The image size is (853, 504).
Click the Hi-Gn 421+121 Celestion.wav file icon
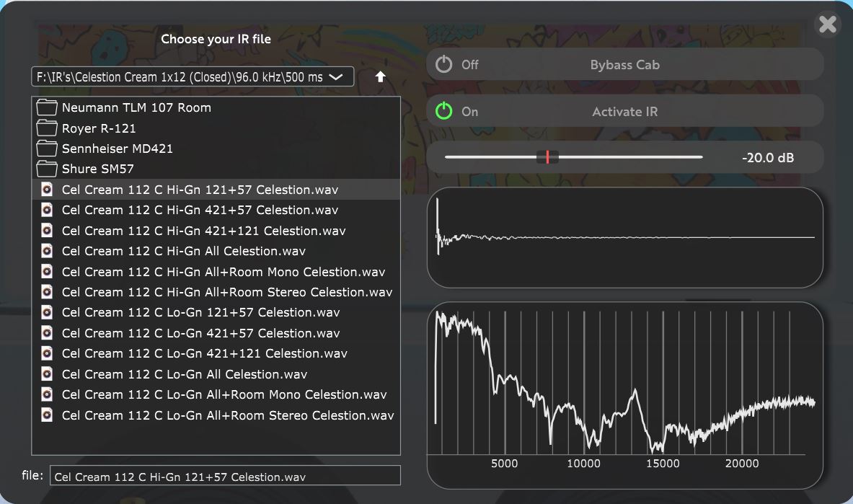48,230
